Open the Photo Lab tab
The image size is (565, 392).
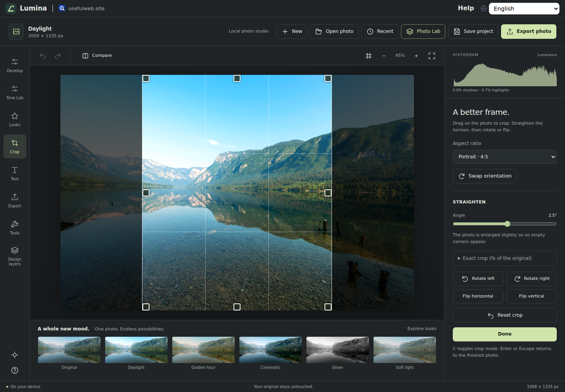coord(423,31)
